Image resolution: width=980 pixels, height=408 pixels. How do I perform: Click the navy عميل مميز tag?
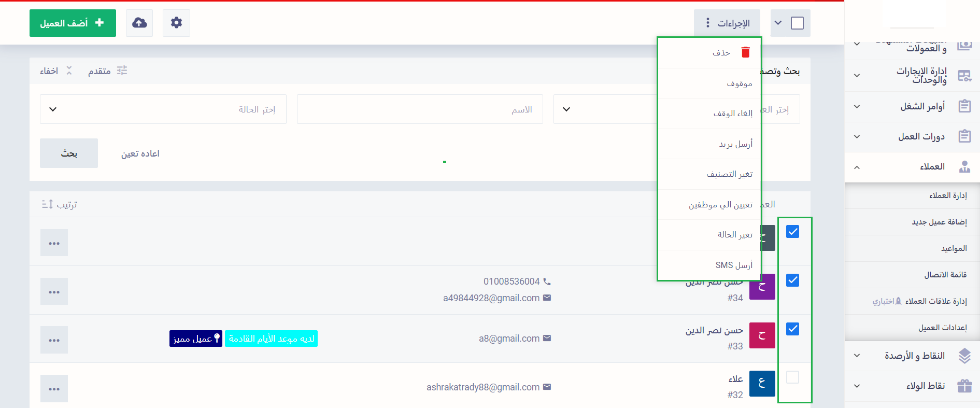(195, 339)
